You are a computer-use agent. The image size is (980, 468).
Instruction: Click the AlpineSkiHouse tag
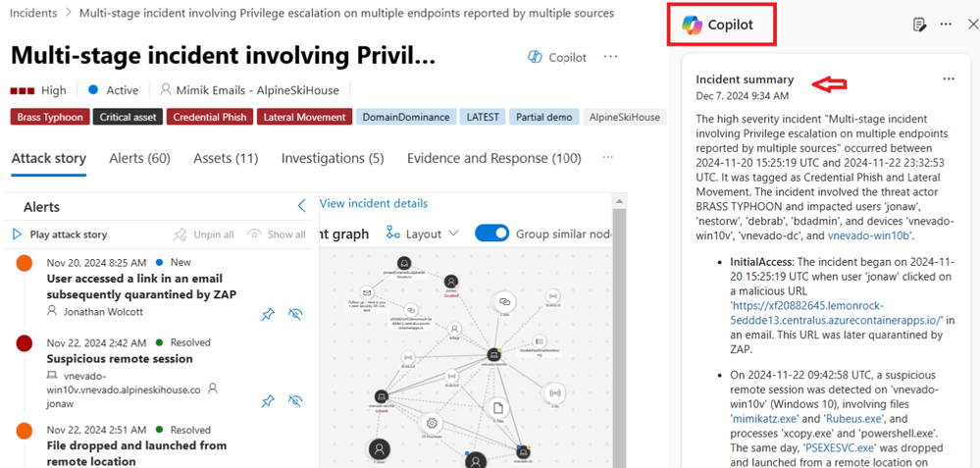pyautogui.click(x=624, y=117)
